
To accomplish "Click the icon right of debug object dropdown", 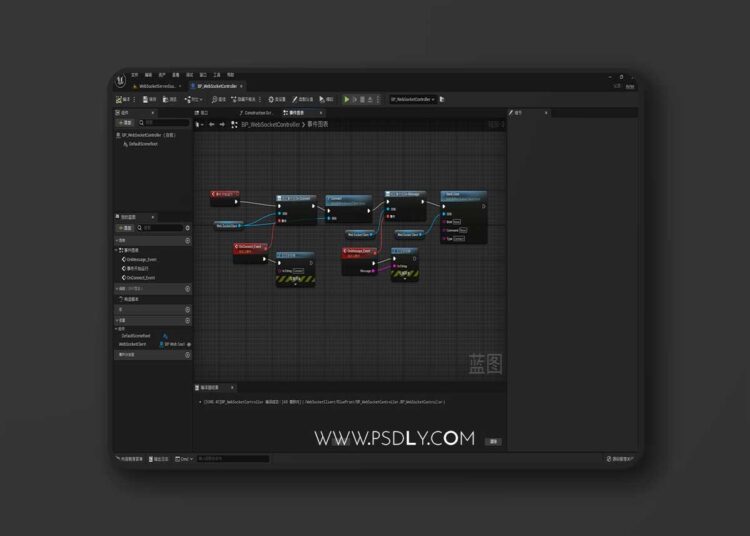I will click(x=442, y=99).
